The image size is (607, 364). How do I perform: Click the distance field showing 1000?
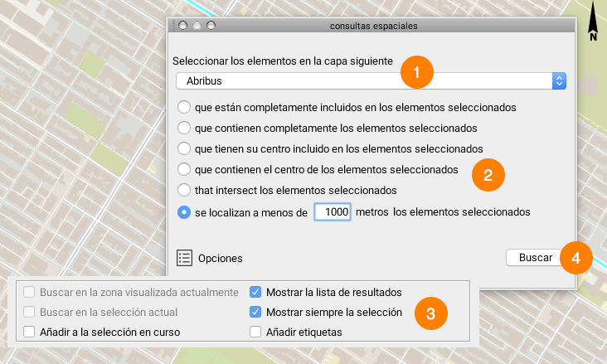[x=333, y=212]
